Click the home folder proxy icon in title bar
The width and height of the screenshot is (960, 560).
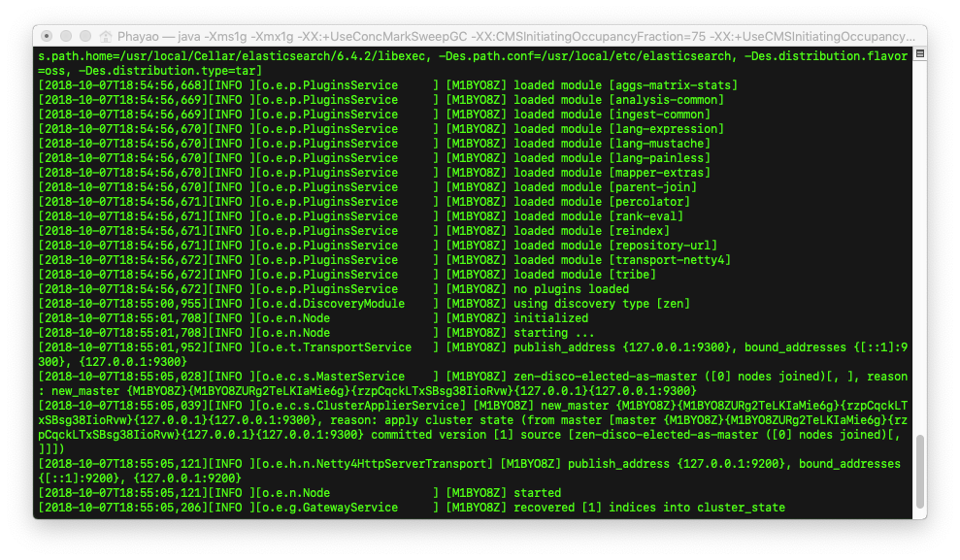point(106,37)
